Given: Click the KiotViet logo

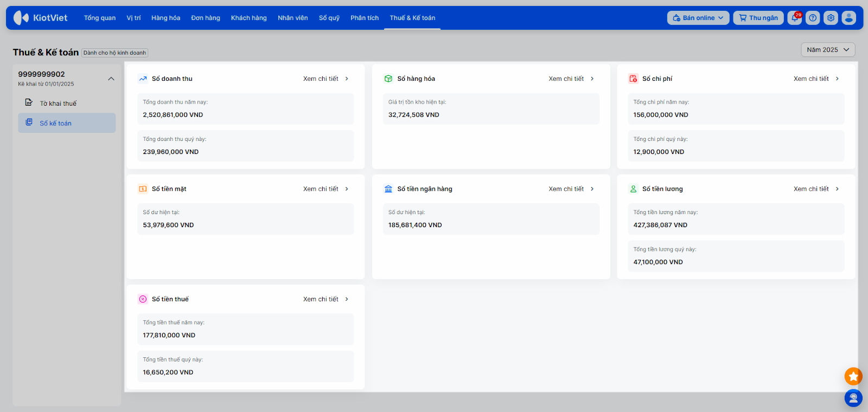Looking at the screenshot, I should click(x=41, y=18).
